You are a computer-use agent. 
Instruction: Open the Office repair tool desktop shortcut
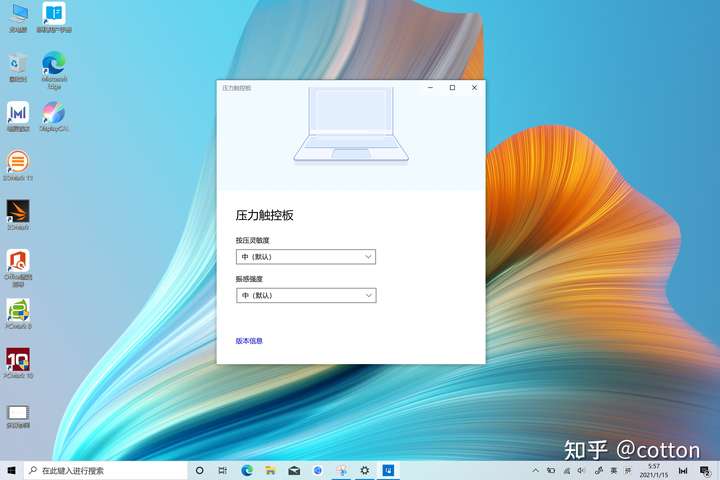coord(18,268)
